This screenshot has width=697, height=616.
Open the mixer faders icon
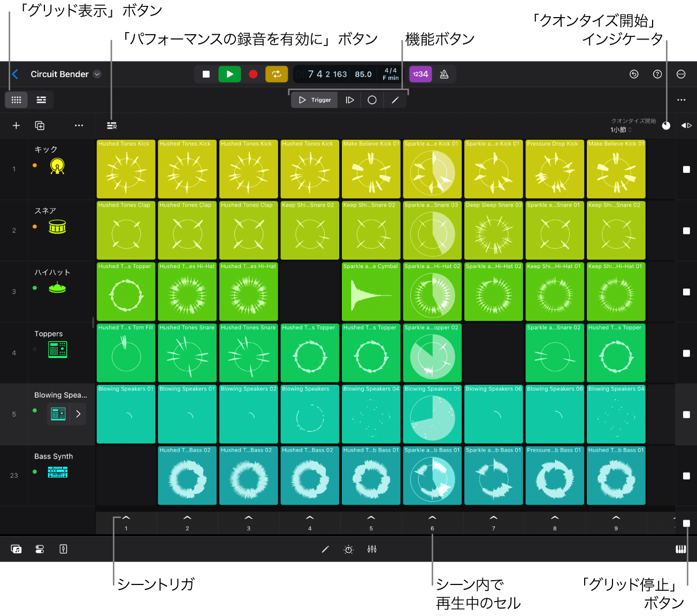pos(372,549)
